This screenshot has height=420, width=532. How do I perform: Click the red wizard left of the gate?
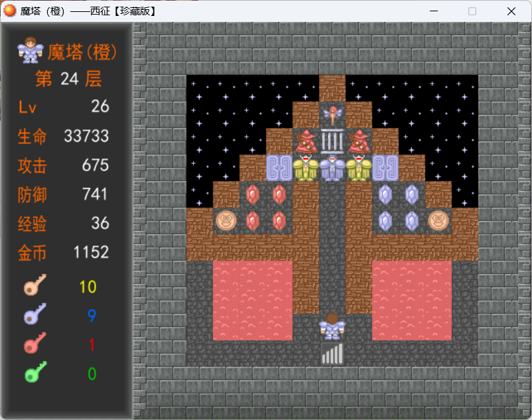306,141
